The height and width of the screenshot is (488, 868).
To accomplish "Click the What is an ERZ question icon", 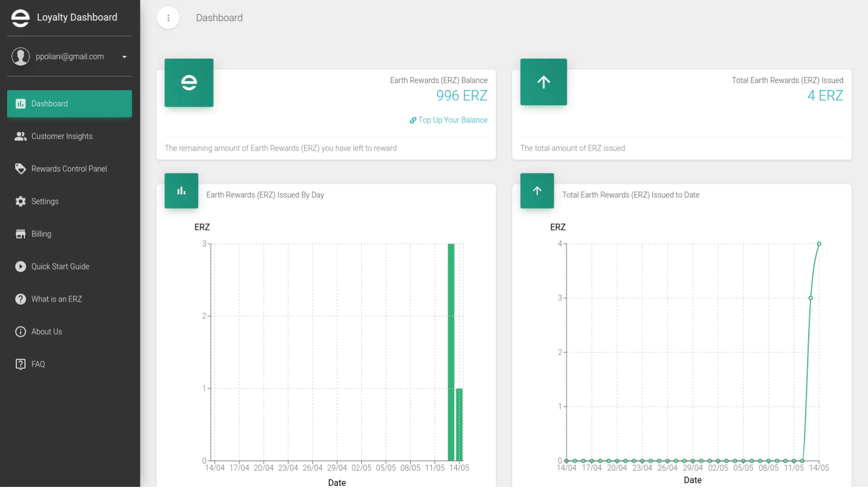I will (21, 299).
